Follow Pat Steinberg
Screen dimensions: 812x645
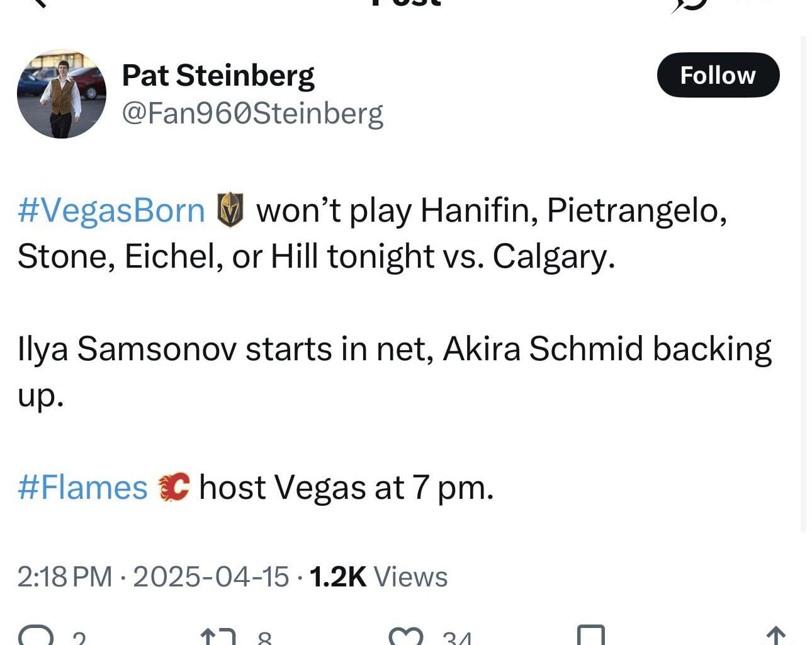(718, 75)
